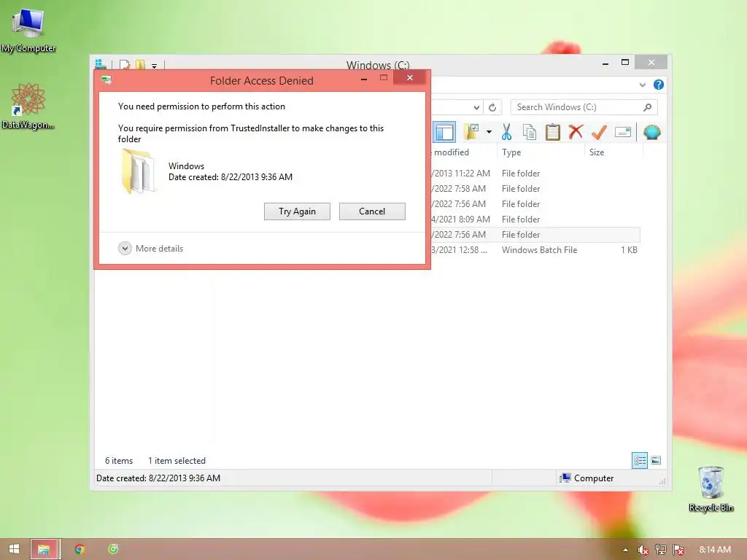The width and height of the screenshot is (747, 560).
Task: Close the Folder Access Denied dialog
Action: point(410,77)
